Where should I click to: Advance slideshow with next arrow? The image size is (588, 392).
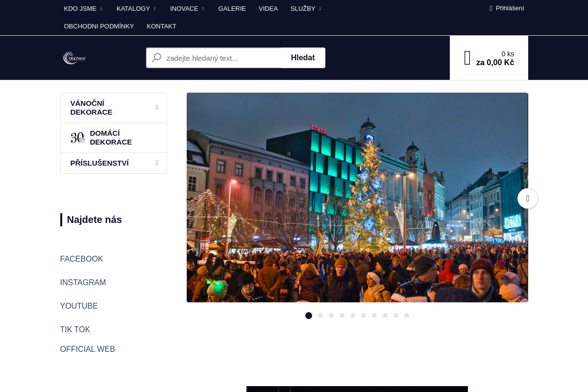(527, 198)
